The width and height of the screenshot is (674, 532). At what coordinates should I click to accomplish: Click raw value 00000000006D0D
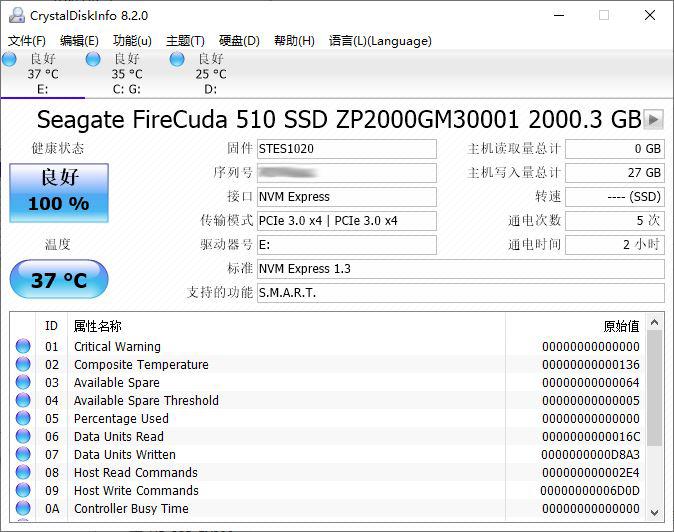coord(590,491)
